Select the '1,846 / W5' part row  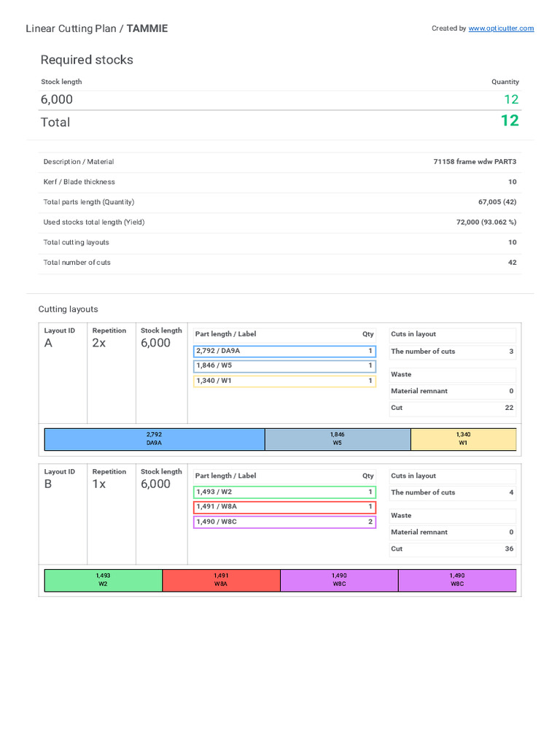(x=284, y=366)
